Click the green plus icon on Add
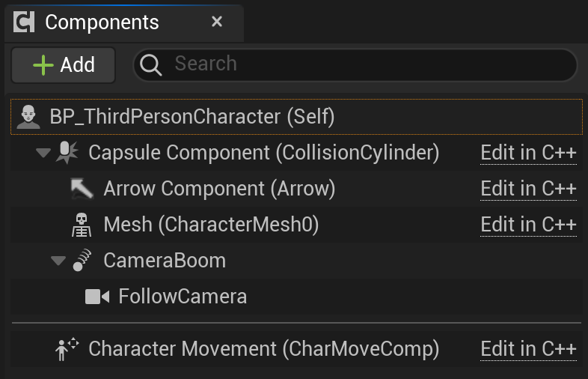 pos(43,65)
